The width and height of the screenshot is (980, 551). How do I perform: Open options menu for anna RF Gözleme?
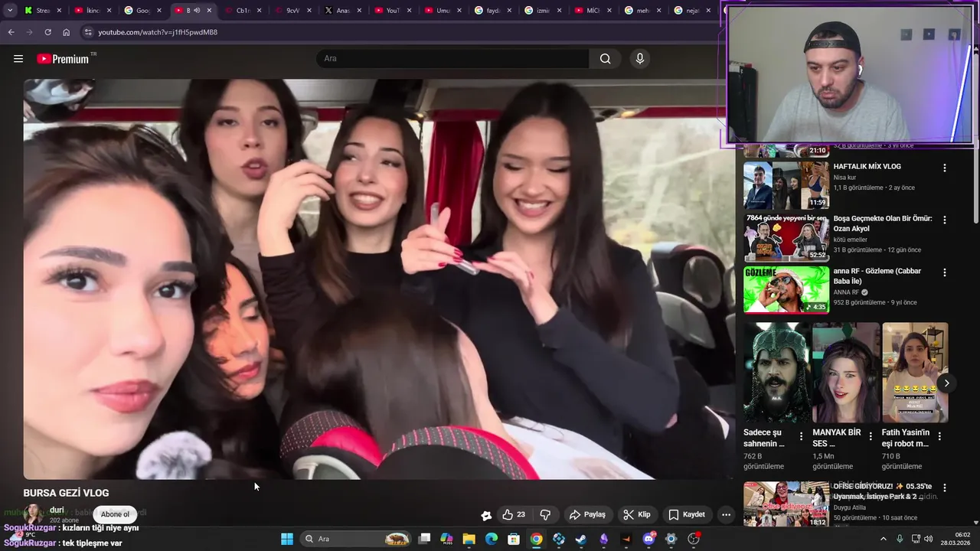coord(944,272)
